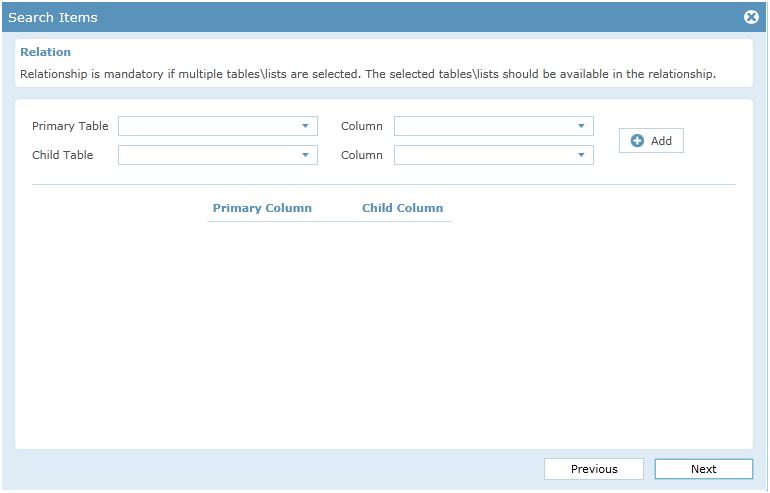The width and height of the screenshot is (770, 493).
Task: Open the Column dropdown arrow beside Primary Table
Action: pyautogui.click(x=581, y=126)
